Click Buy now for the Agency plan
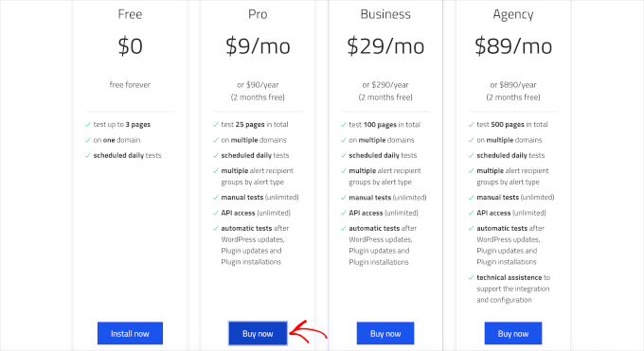This screenshot has width=644, height=351. [513, 333]
